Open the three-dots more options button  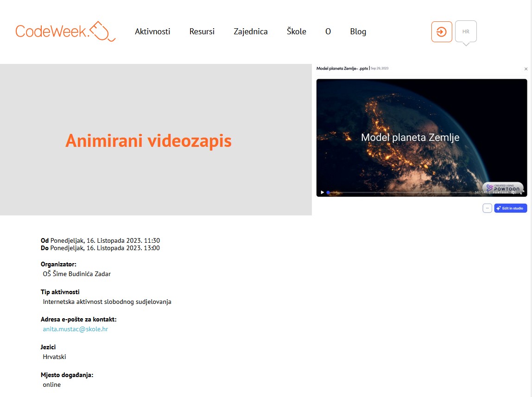click(x=487, y=208)
